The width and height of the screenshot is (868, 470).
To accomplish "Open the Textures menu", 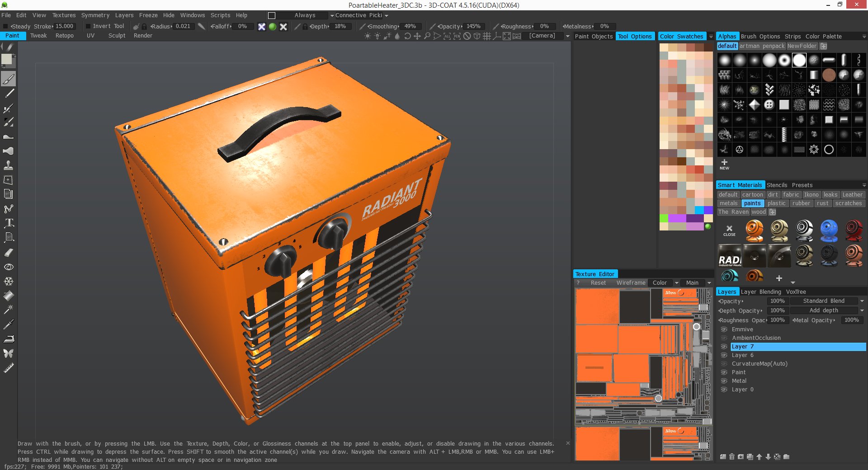I will 64,15.
